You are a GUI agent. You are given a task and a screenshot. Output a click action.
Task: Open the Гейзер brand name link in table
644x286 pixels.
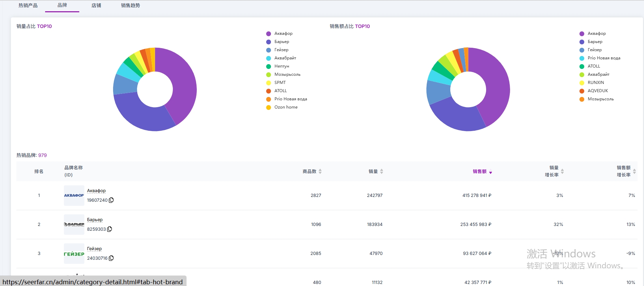[x=94, y=249]
